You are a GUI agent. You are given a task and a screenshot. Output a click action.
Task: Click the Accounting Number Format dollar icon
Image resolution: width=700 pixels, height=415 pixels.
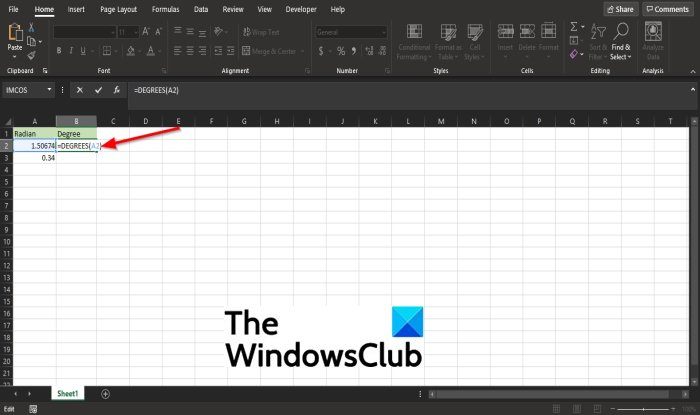click(x=321, y=51)
